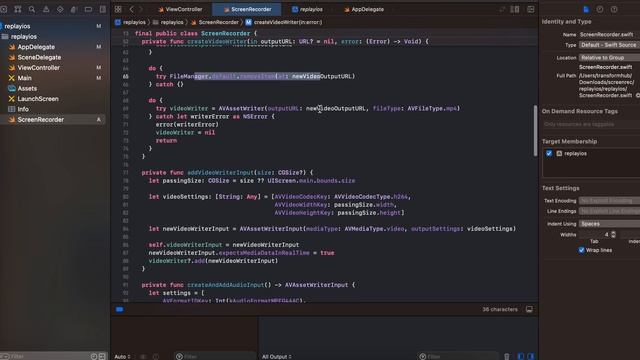Click the "36 characters" status text

point(500,309)
